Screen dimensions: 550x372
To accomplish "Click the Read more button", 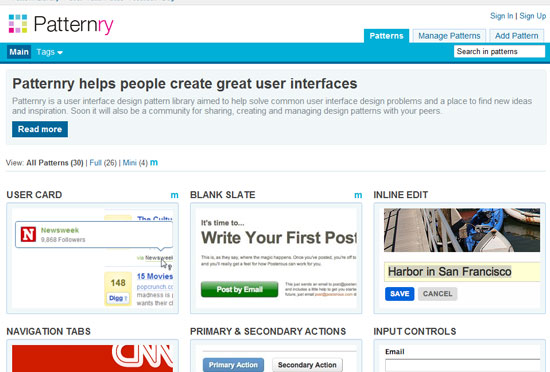I will (x=40, y=129).
